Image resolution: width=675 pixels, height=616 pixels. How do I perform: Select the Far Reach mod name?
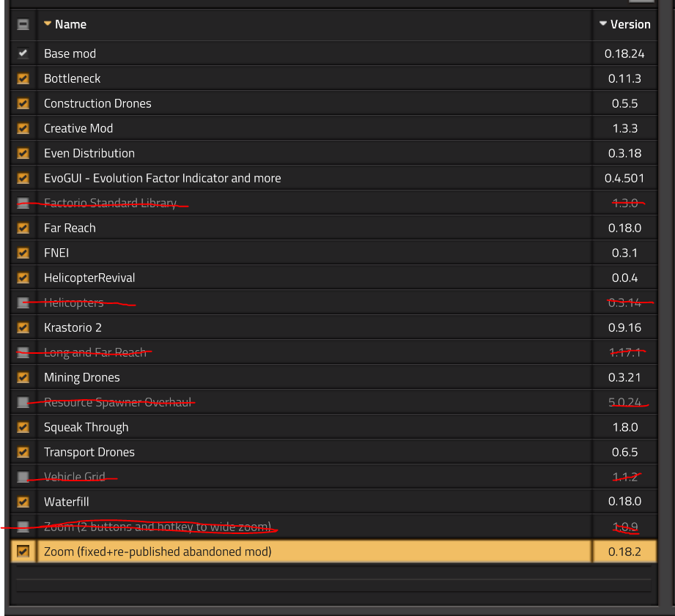(70, 228)
